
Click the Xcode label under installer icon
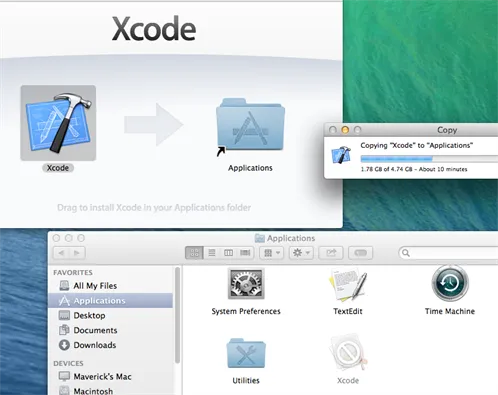point(58,168)
